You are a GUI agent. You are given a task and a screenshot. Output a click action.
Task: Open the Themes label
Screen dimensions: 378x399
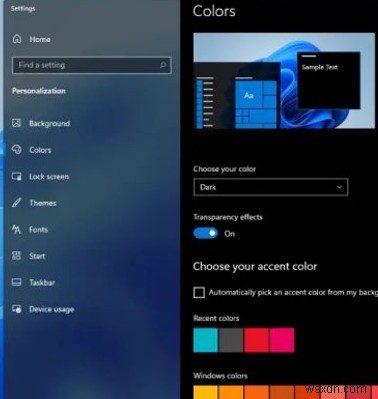click(x=43, y=203)
